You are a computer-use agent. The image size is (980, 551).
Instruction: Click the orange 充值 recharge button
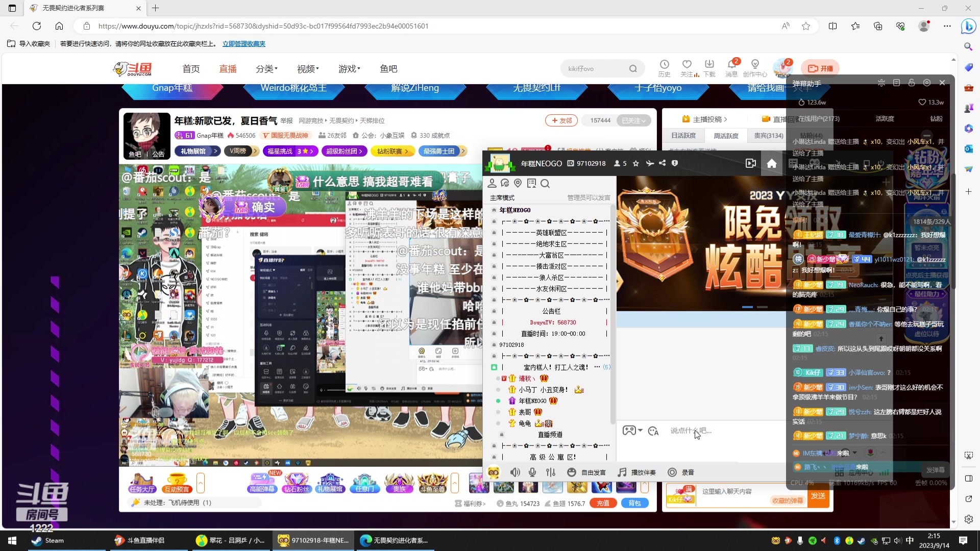[603, 503]
